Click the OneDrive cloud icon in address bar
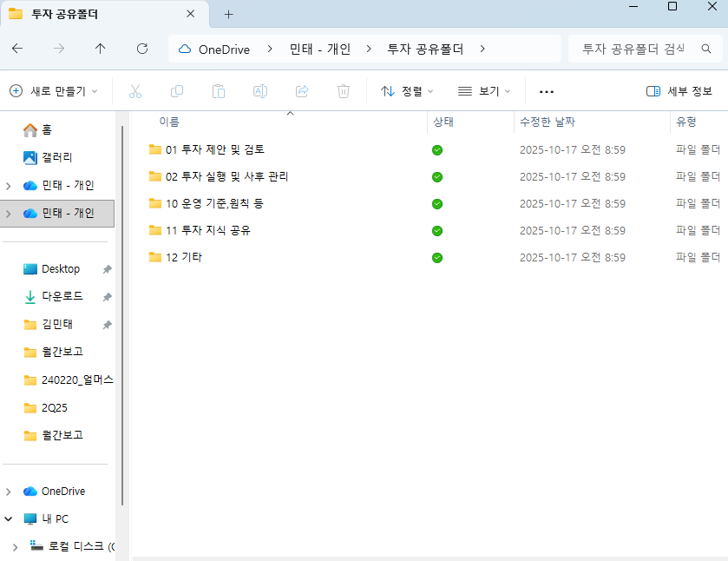Screen dimensions: 728x561 point(185,49)
